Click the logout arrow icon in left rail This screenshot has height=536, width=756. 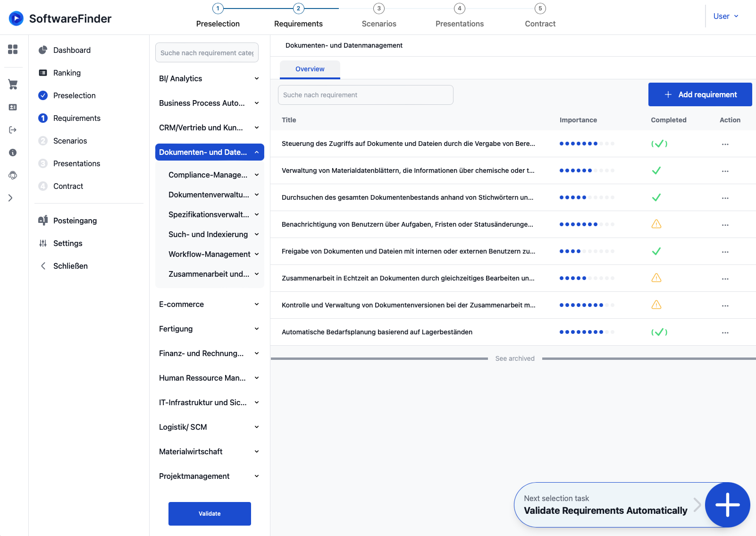(x=13, y=130)
